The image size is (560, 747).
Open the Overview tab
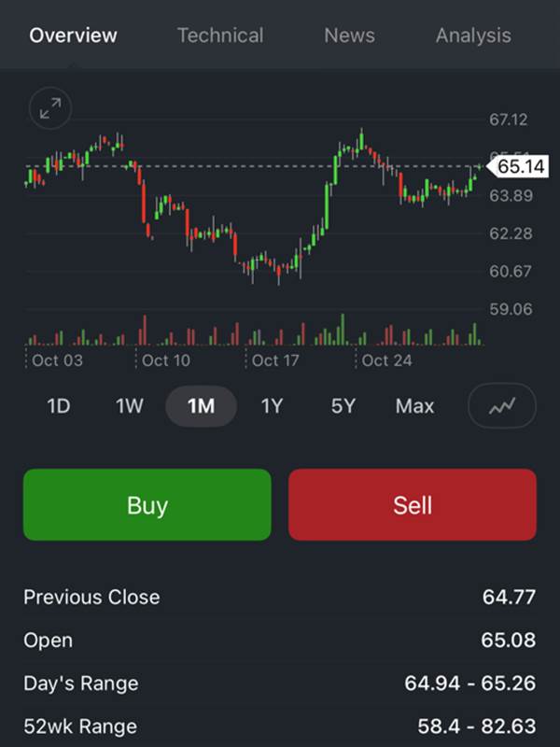point(74,35)
